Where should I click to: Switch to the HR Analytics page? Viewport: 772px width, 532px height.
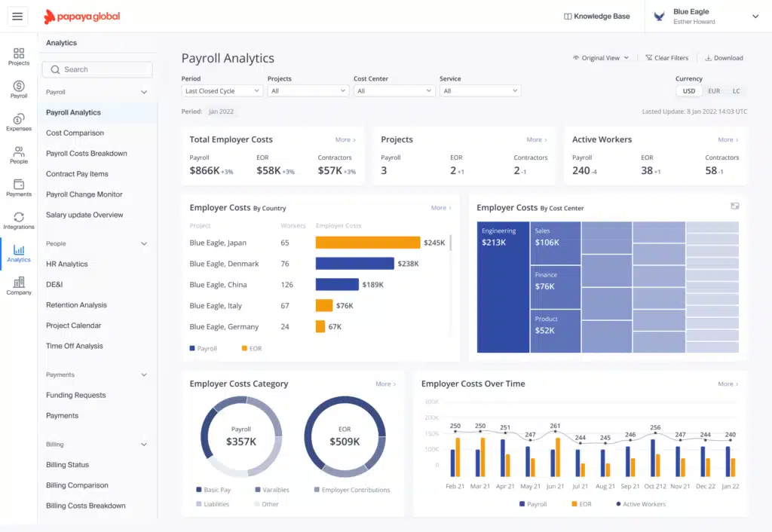click(67, 264)
